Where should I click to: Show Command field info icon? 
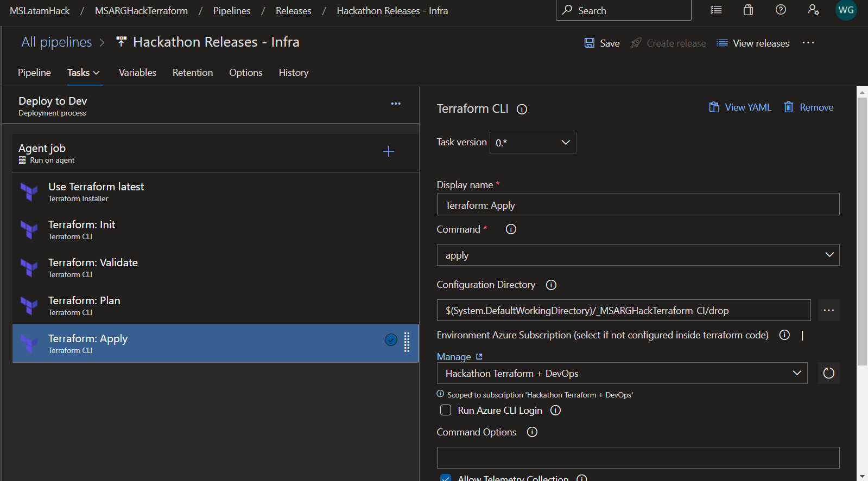(511, 229)
